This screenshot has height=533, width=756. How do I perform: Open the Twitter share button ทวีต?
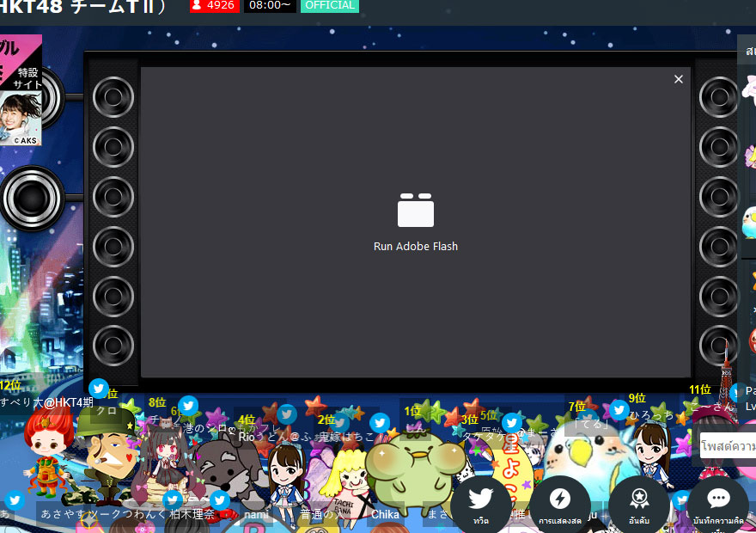click(481, 505)
